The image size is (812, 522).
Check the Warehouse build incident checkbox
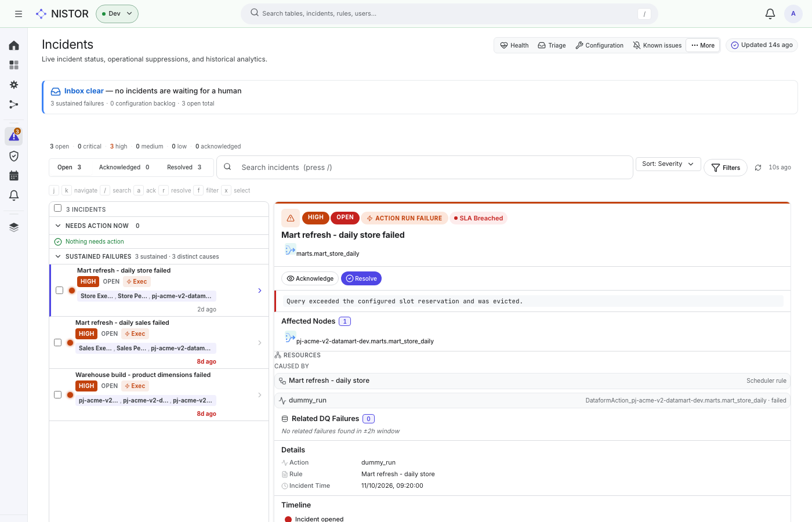click(x=57, y=395)
